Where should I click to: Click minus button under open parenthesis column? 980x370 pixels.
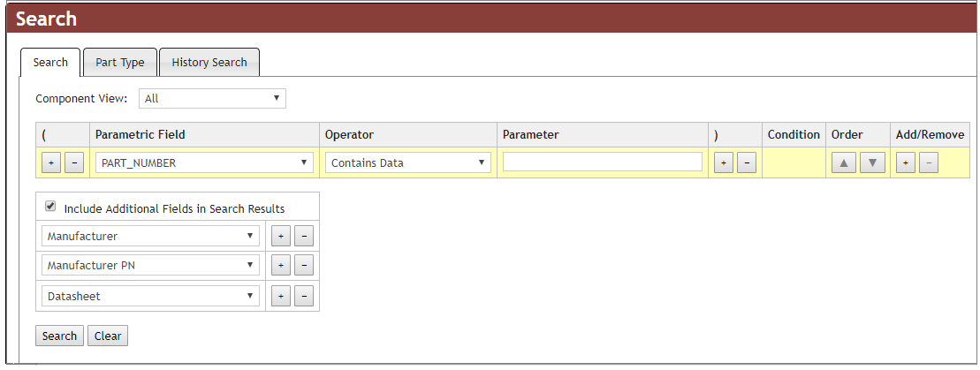74,162
